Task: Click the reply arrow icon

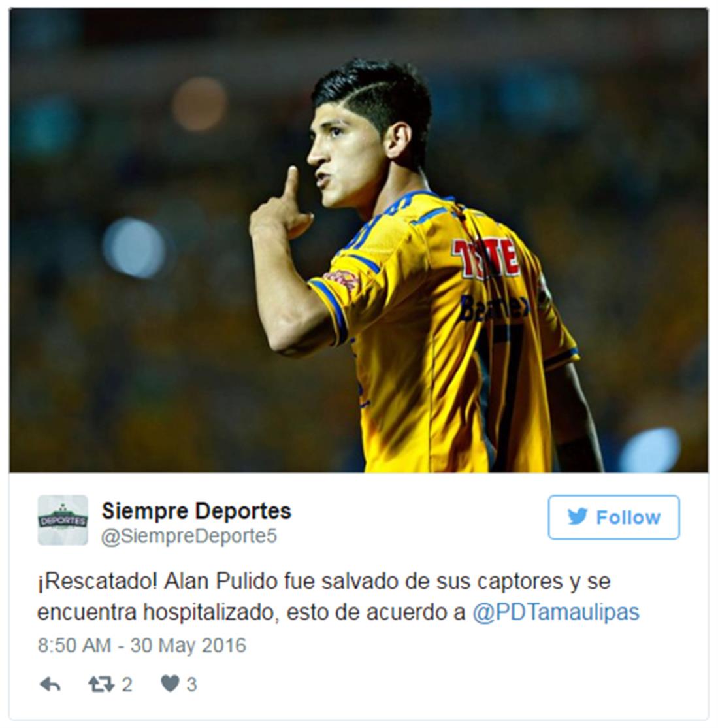Action: pos(50,684)
